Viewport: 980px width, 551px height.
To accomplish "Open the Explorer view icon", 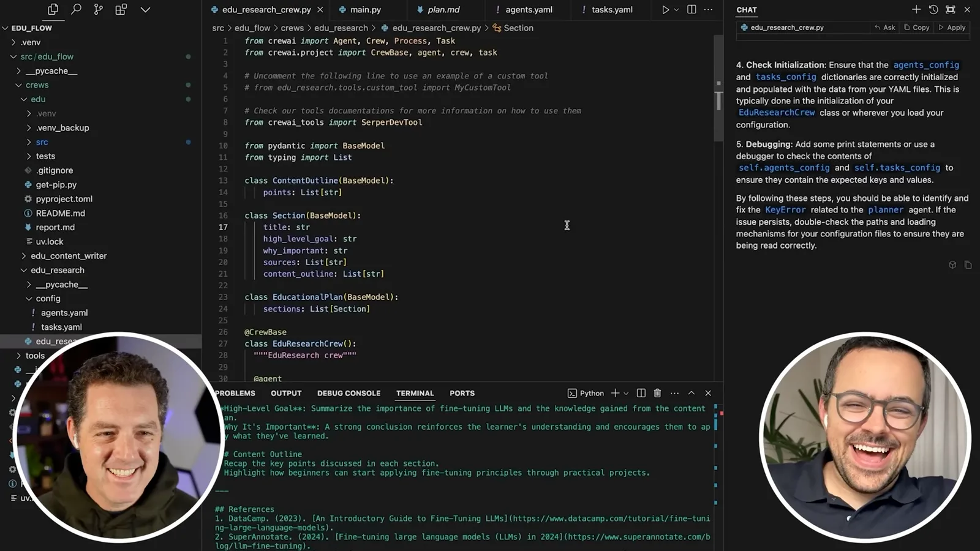I will pyautogui.click(x=53, y=9).
